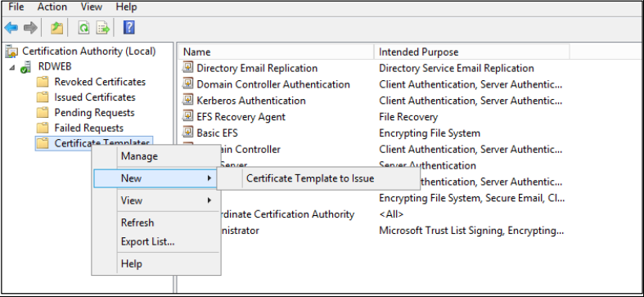
Task: Select the Directory Email Replication row name
Action: click(257, 68)
